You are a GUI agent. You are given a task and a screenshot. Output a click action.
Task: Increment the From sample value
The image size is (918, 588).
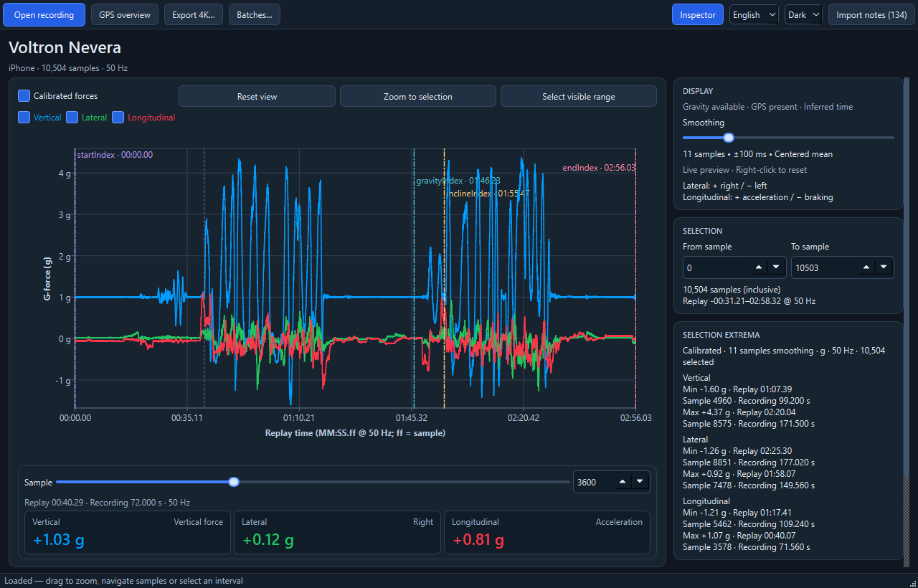759,267
